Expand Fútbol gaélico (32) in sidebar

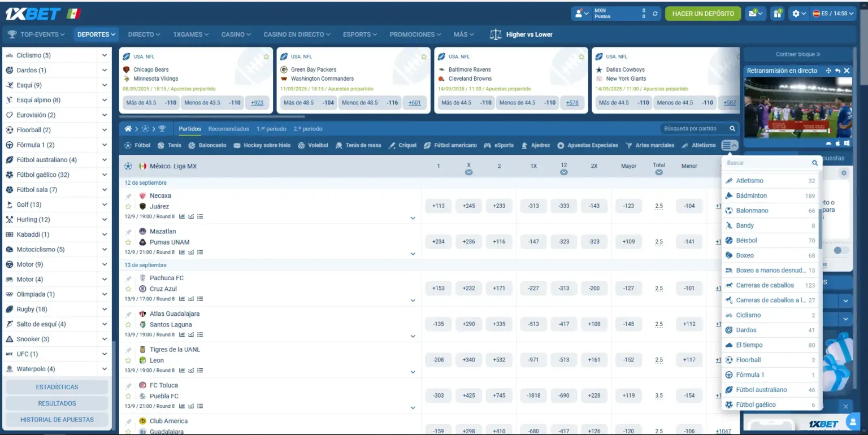tap(105, 175)
